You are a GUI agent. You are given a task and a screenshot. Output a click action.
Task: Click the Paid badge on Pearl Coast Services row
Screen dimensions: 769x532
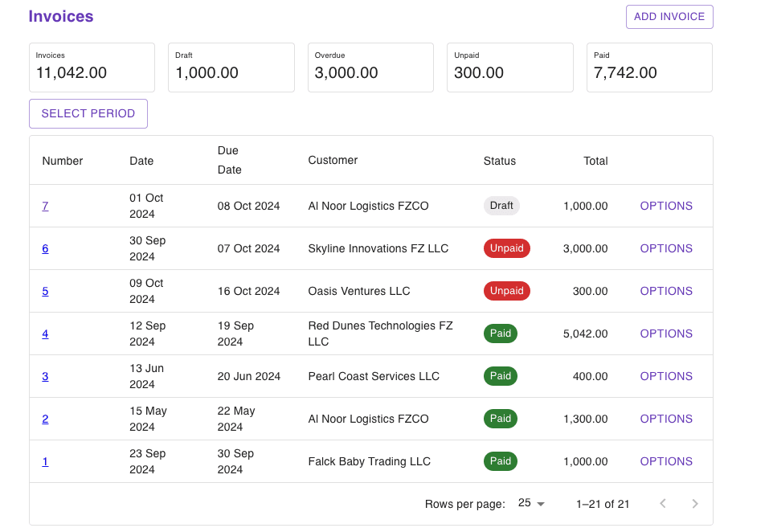(500, 375)
